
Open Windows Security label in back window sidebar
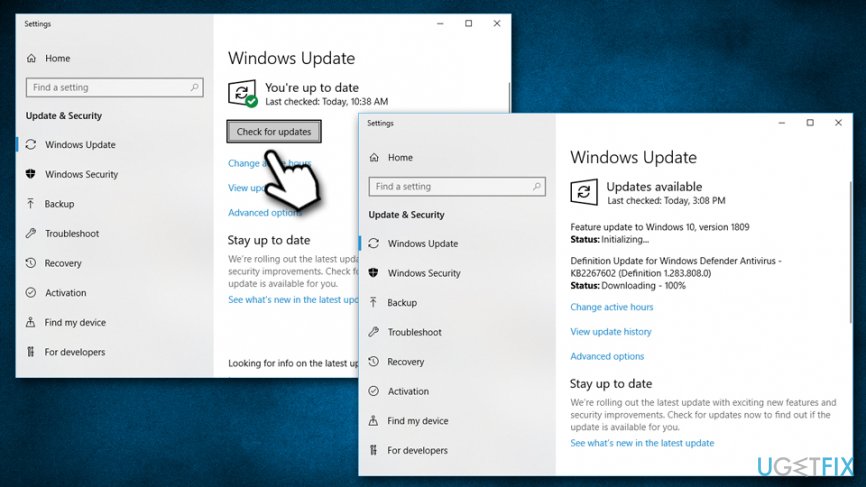[x=82, y=174]
